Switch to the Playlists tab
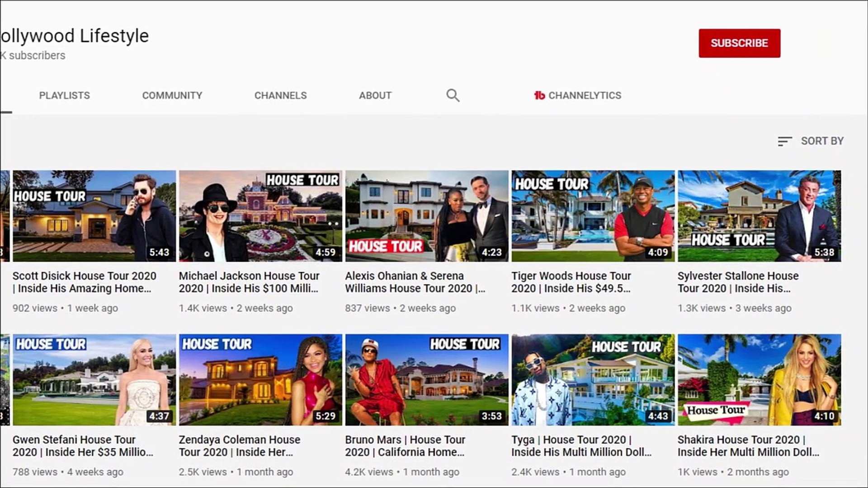The width and height of the screenshot is (868, 488). click(x=64, y=95)
